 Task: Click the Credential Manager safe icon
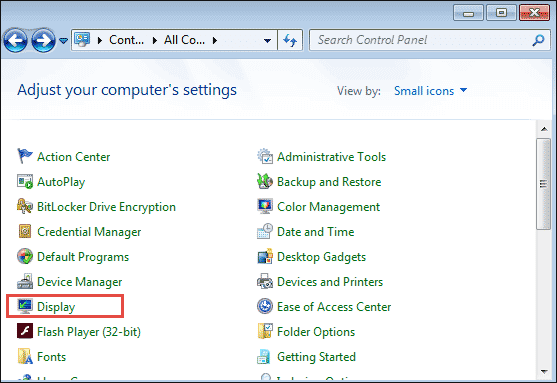pyautogui.click(x=25, y=231)
